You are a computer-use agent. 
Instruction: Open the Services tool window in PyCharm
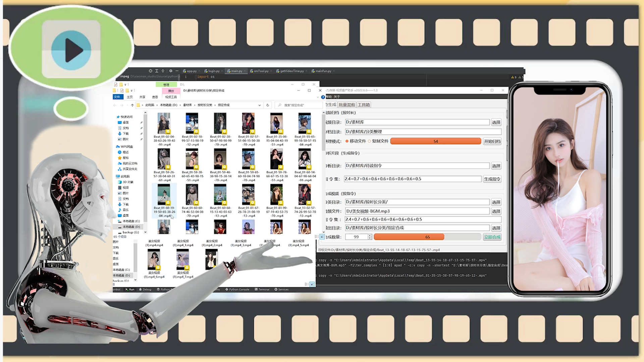coord(281,289)
